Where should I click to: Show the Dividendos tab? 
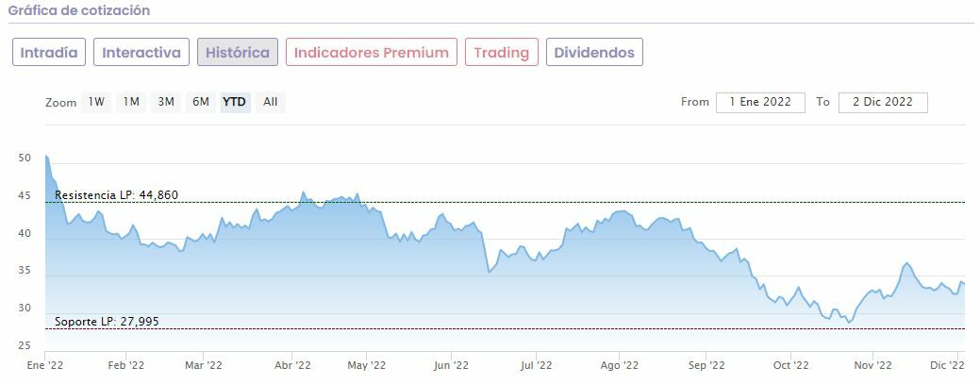[594, 52]
